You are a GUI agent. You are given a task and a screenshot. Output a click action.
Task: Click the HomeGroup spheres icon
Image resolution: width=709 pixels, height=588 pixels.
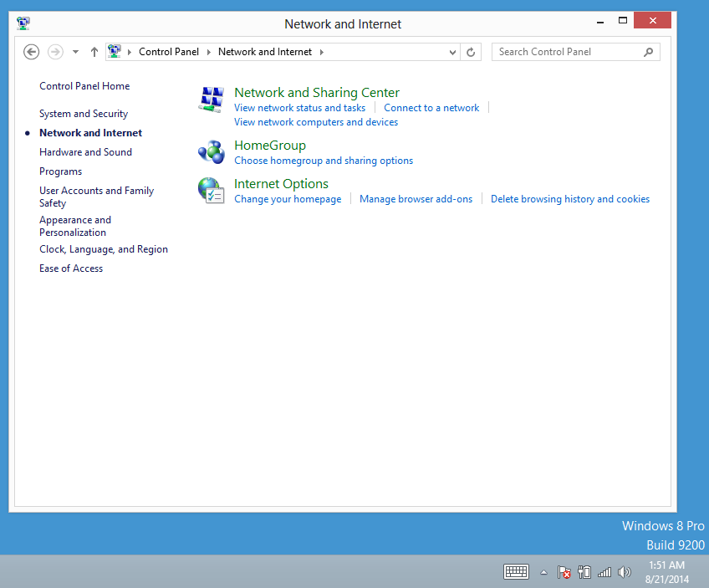tap(212, 152)
